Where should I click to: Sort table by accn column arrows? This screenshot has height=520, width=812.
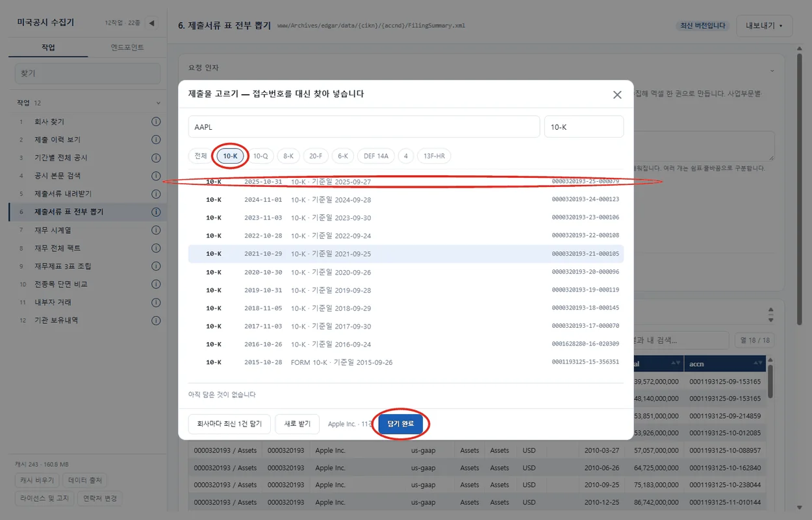pos(758,364)
